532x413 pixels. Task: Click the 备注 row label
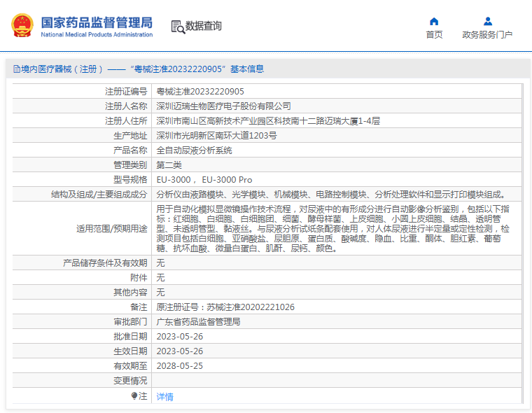coord(139,307)
